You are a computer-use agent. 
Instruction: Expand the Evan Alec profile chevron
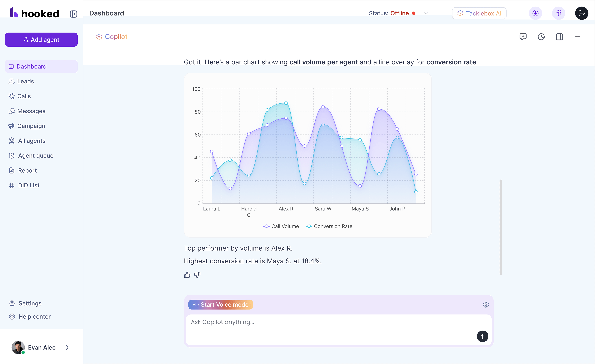[x=67, y=348]
